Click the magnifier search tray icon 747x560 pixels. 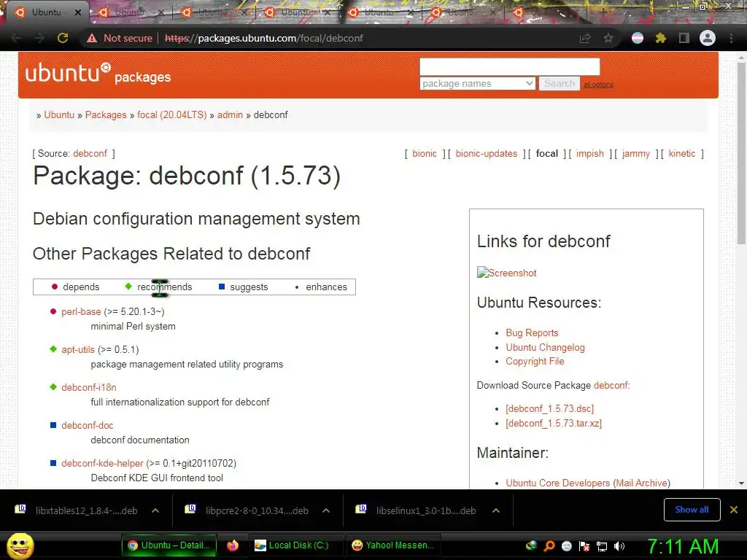549,545
